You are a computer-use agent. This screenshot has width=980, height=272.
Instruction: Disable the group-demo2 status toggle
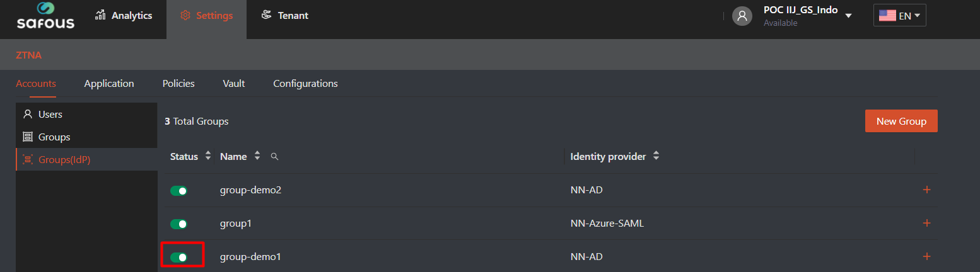click(179, 191)
